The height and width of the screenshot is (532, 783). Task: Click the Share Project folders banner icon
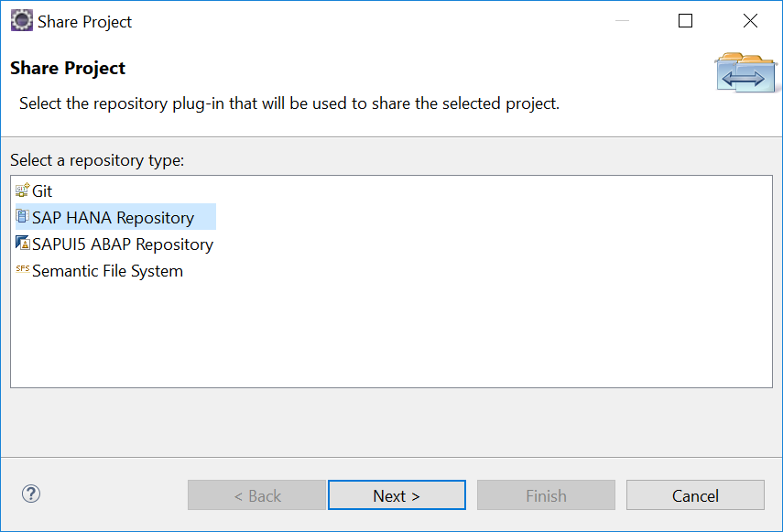(745, 73)
